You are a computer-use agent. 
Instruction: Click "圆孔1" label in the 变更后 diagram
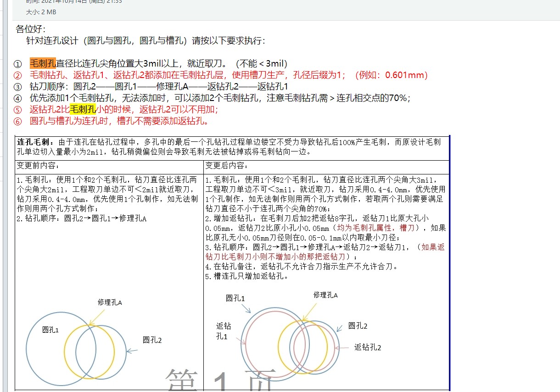coord(235,298)
